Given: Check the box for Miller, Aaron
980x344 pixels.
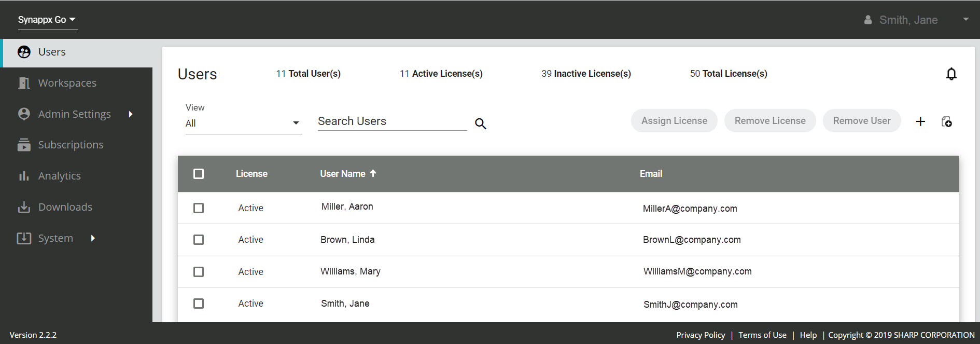Looking at the screenshot, I should click(199, 208).
